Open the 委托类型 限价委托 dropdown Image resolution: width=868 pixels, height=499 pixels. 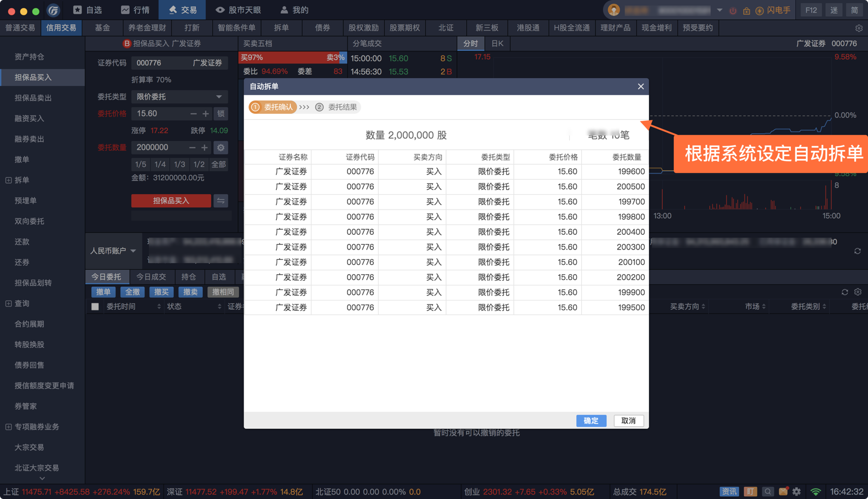pyautogui.click(x=180, y=97)
